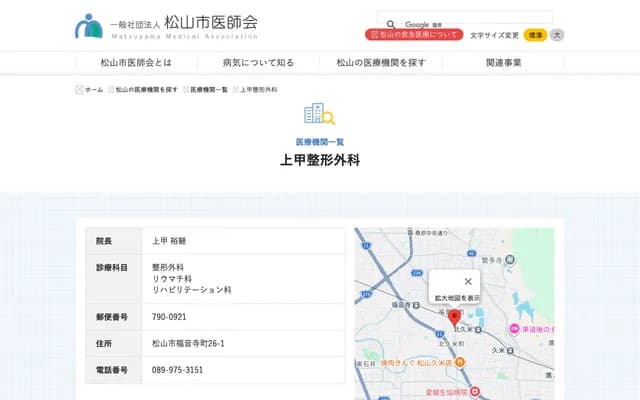Click 松山の救急医療について red button
Viewport: 640px width, 400px height.
(414, 35)
